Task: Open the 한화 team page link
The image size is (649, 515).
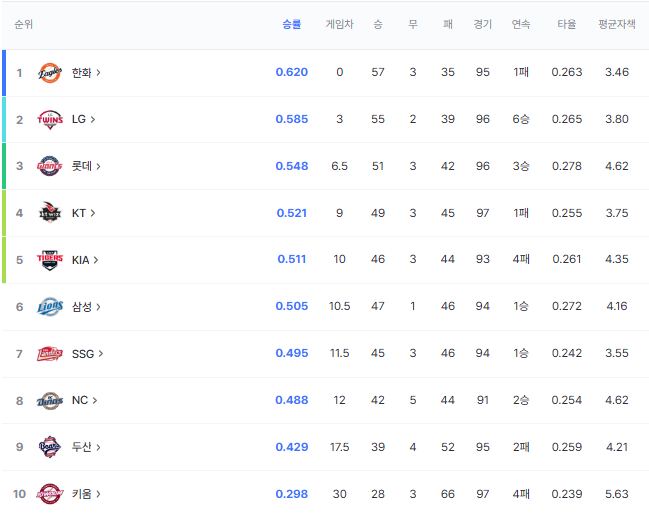Action: pyautogui.click(x=86, y=73)
